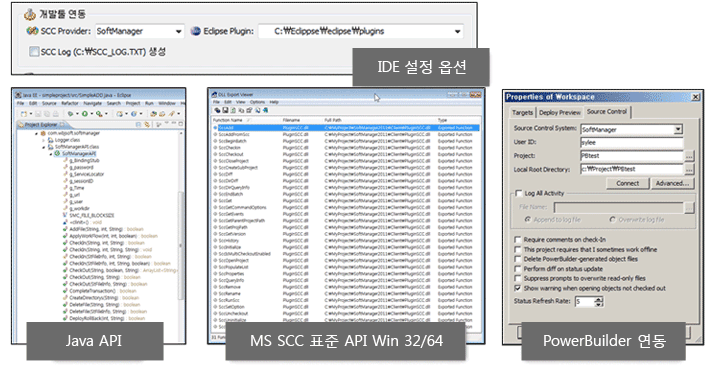Image resolution: width=724 pixels, height=383 pixels.
Task: Click Copy icon in DLL Export Viewer
Action: [241, 110]
